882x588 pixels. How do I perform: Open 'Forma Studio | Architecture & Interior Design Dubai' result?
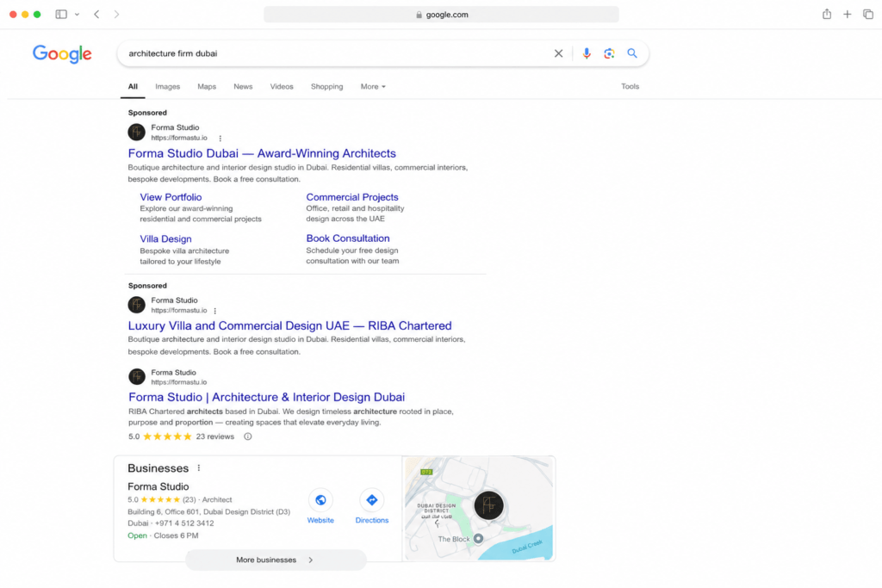[x=267, y=398]
